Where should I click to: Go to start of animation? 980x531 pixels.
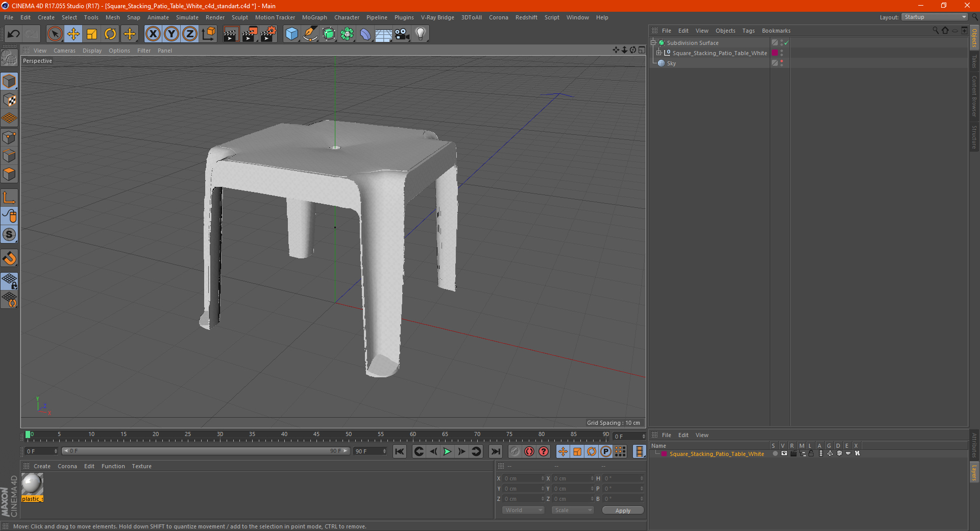pos(400,451)
